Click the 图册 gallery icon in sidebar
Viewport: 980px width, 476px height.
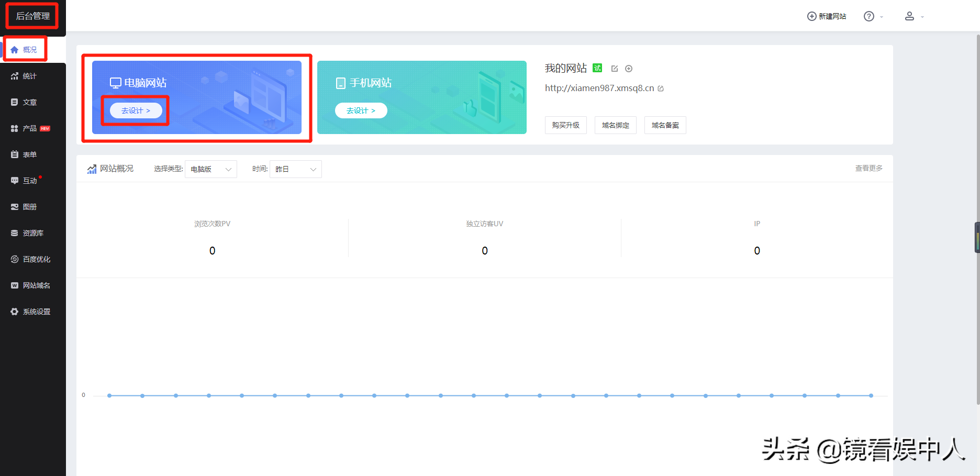[15, 207]
